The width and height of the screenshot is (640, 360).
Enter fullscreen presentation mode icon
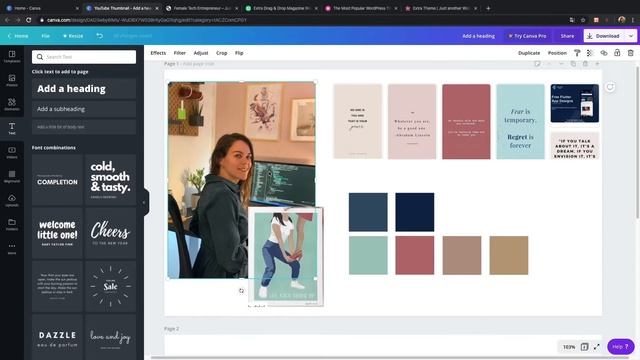point(597,347)
